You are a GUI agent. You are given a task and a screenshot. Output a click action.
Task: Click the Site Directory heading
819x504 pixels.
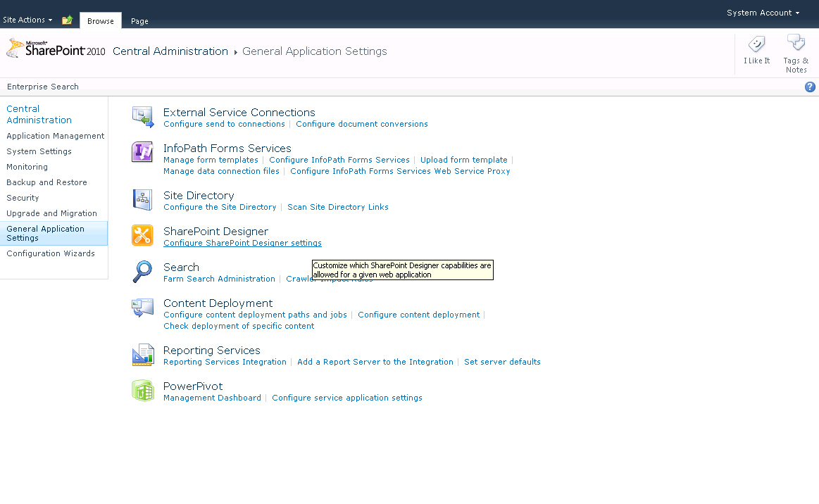click(199, 195)
